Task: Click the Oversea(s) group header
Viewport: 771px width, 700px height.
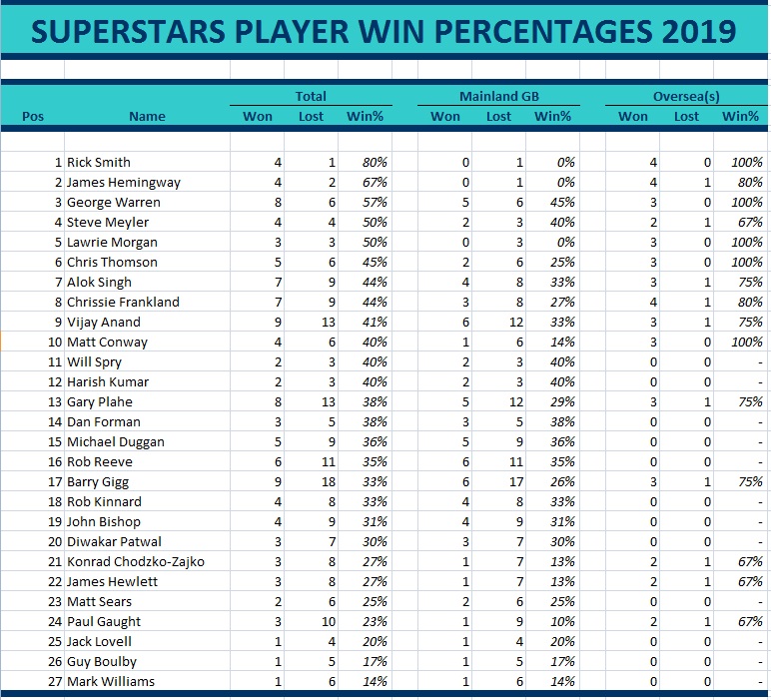Action: 687,96
